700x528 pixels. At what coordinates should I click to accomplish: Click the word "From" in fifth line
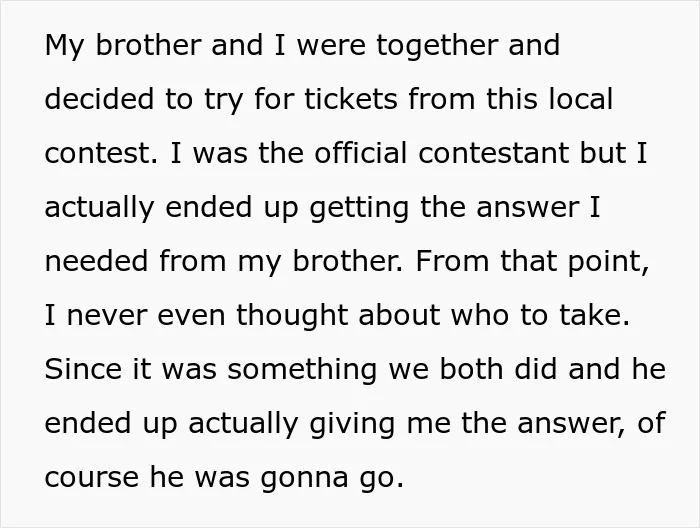click(x=452, y=261)
